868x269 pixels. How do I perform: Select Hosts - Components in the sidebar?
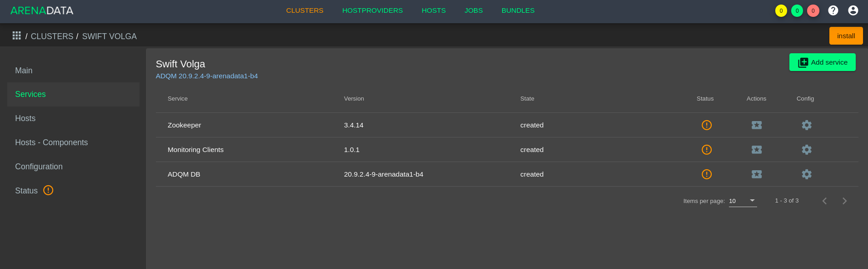tap(73, 142)
